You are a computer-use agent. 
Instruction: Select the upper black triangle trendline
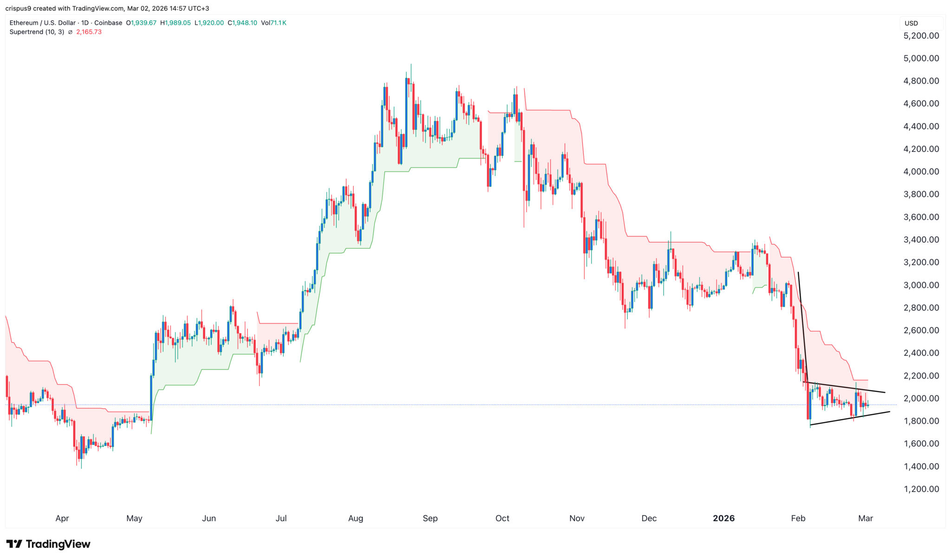coord(845,387)
